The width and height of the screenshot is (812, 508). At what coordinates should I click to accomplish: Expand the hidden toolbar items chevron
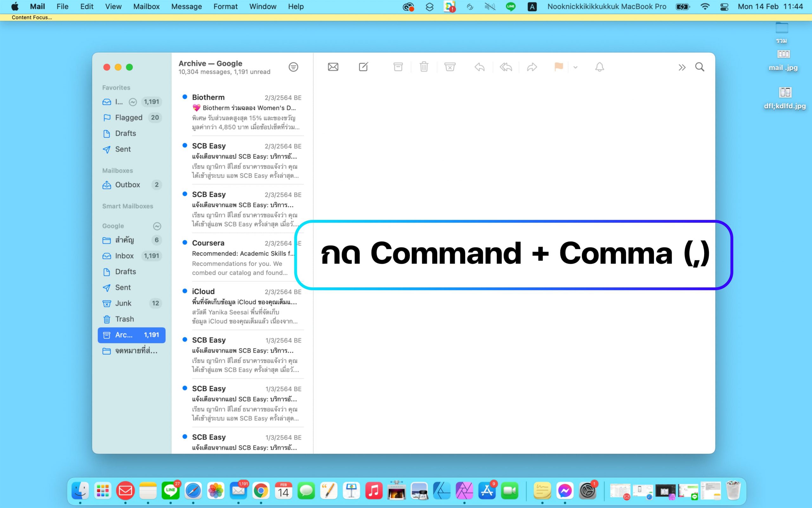point(682,67)
